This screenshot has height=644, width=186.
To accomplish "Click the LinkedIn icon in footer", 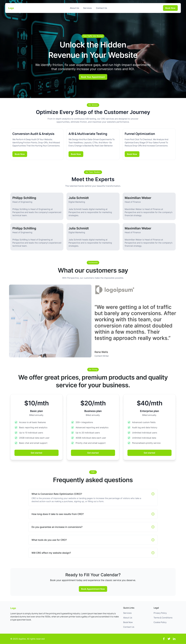I will pos(174,639).
